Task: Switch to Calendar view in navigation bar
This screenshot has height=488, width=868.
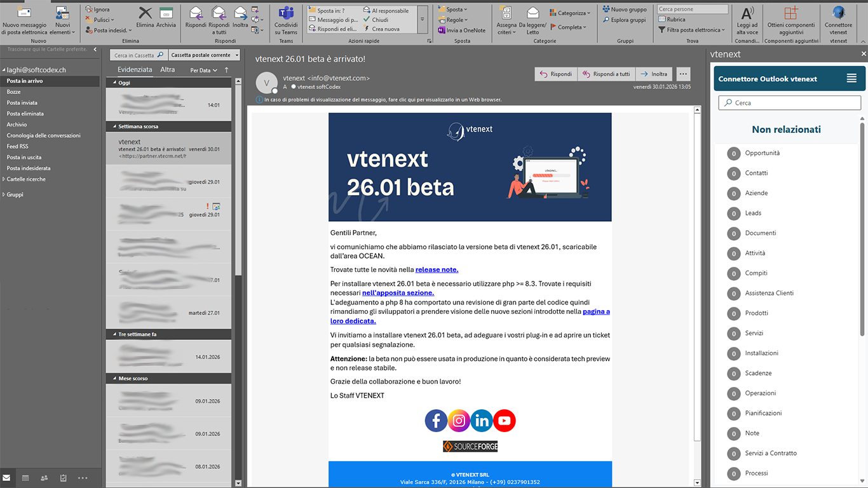Action: (25, 478)
